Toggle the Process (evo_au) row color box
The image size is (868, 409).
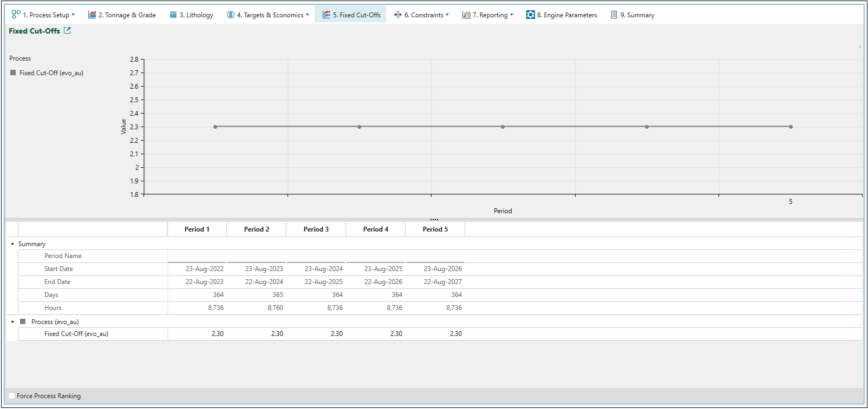[x=23, y=321]
